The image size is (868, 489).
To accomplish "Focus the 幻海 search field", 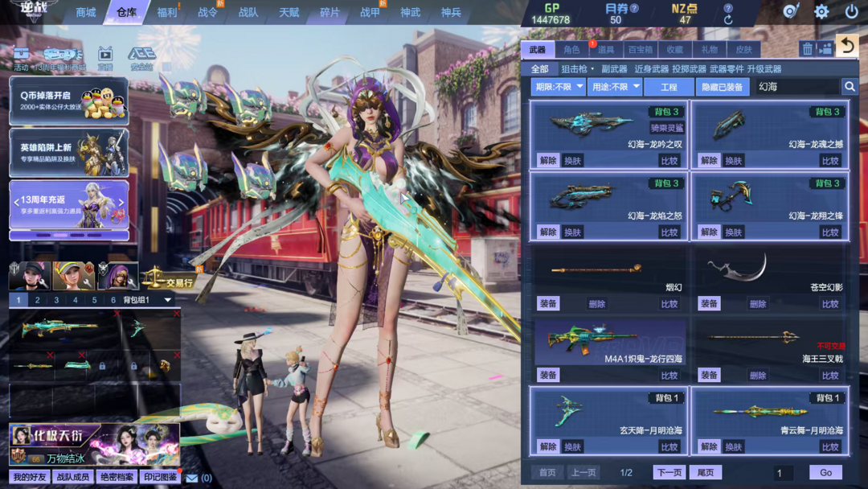I will click(x=798, y=86).
